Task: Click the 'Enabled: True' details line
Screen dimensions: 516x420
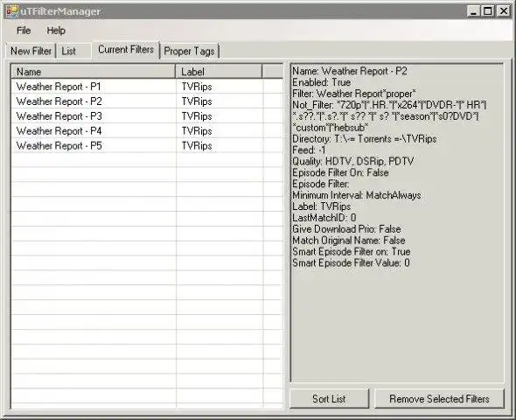Action: tap(322, 82)
